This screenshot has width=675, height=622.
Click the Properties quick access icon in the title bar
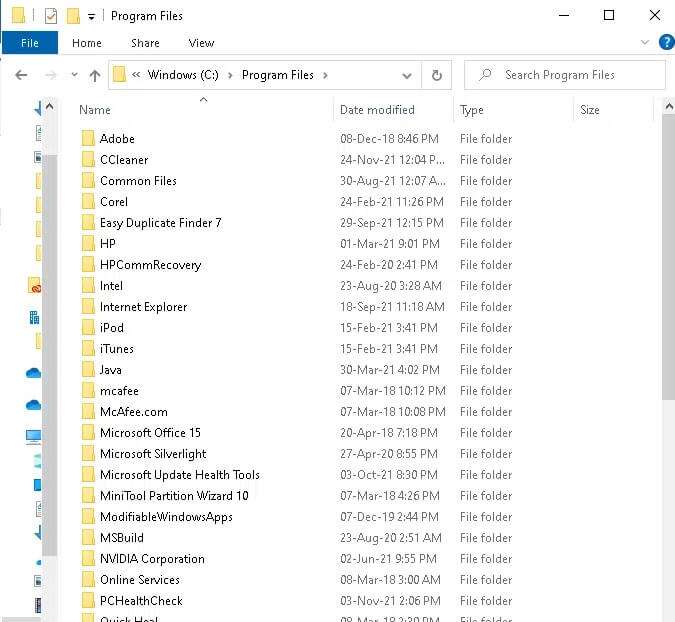pyautogui.click(x=51, y=16)
